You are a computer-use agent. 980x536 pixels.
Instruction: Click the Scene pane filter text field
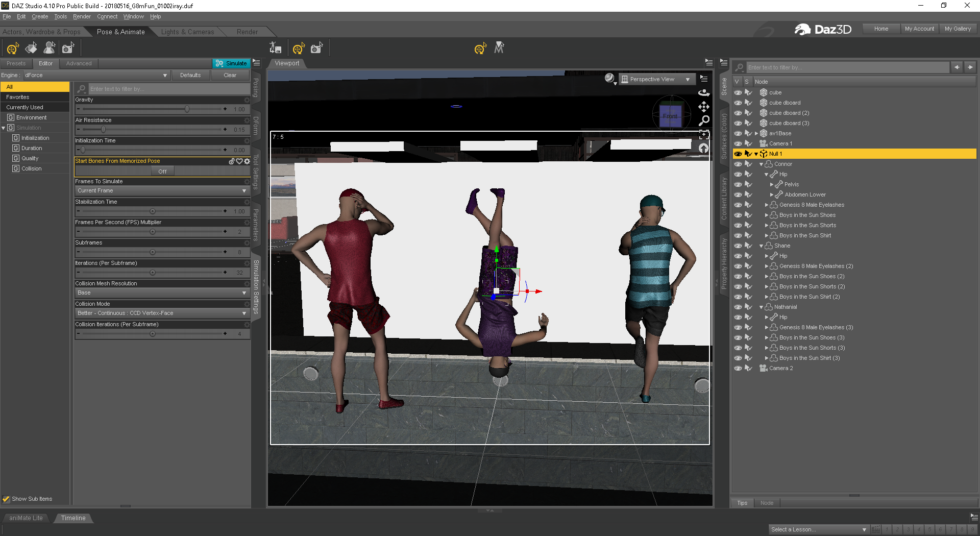[x=847, y=67]
